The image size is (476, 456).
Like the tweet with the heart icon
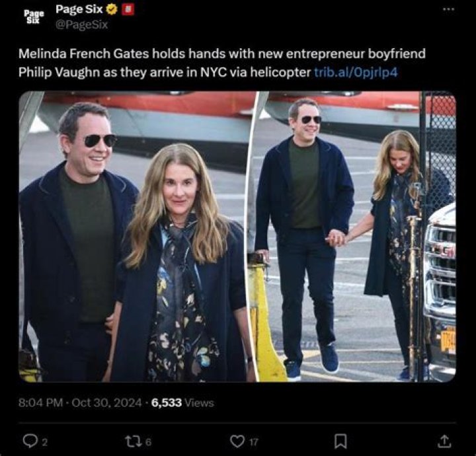tap(236, 439)
